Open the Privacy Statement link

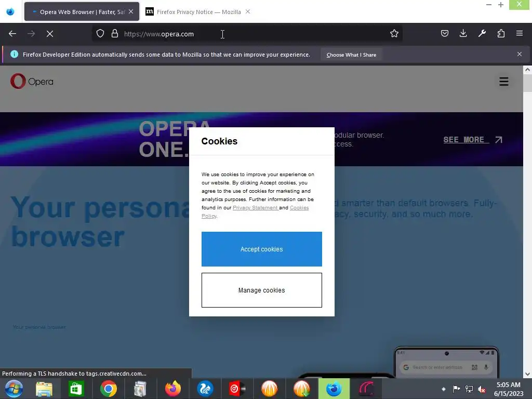[255, 208]
